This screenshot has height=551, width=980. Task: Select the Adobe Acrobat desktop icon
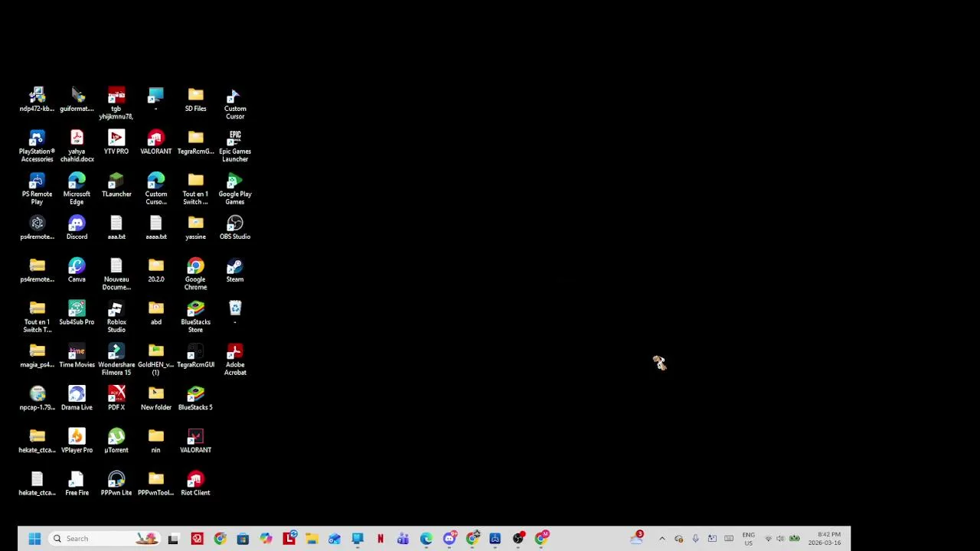pyautogui.click(x=235, y=360)
